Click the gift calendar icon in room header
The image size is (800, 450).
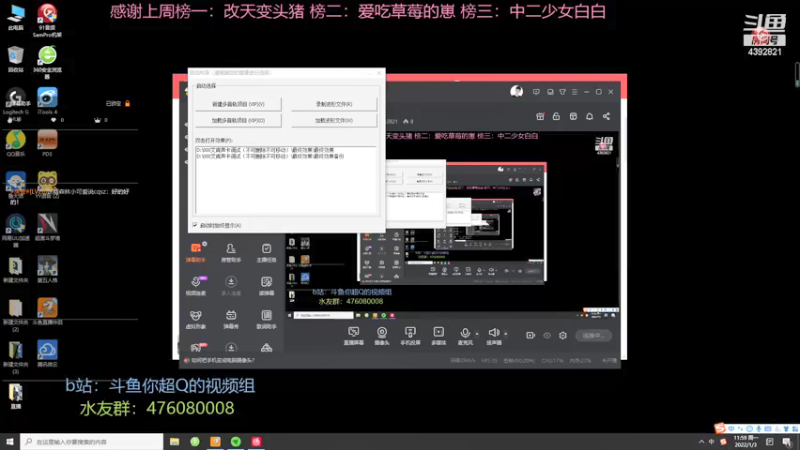(x=540, y=116)
